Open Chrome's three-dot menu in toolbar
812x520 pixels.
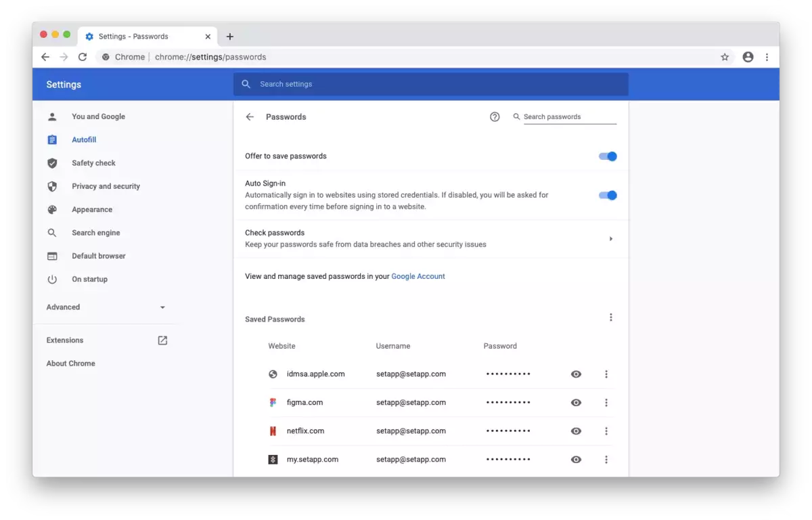(x=767, y=58)
